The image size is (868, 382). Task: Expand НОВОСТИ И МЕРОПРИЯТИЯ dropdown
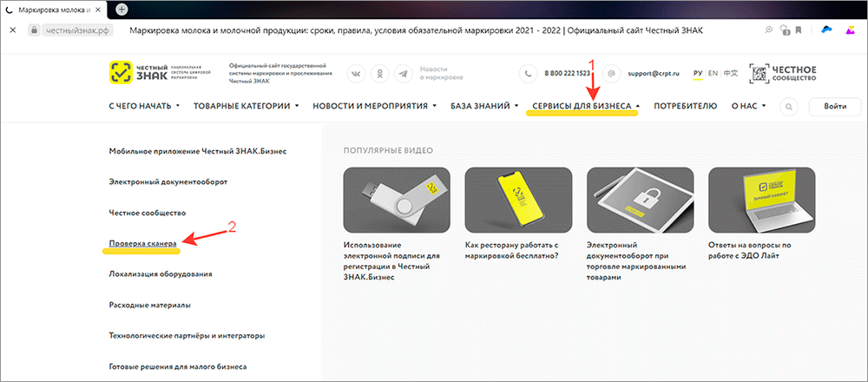[375, 106]
